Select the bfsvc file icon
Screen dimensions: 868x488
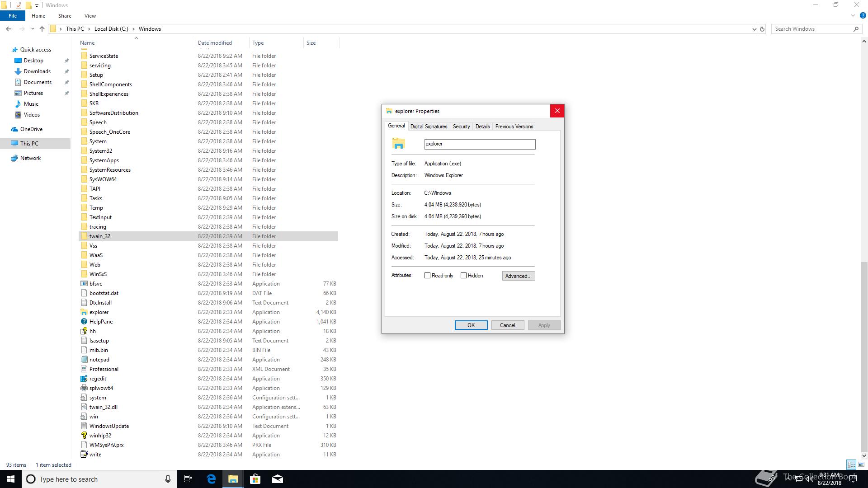tap(84, 284)
